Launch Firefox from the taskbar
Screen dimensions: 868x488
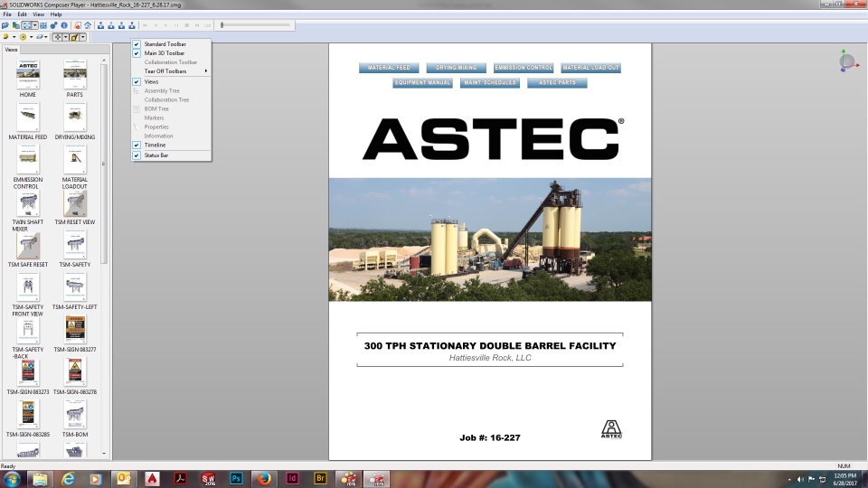tap(264, 479)
